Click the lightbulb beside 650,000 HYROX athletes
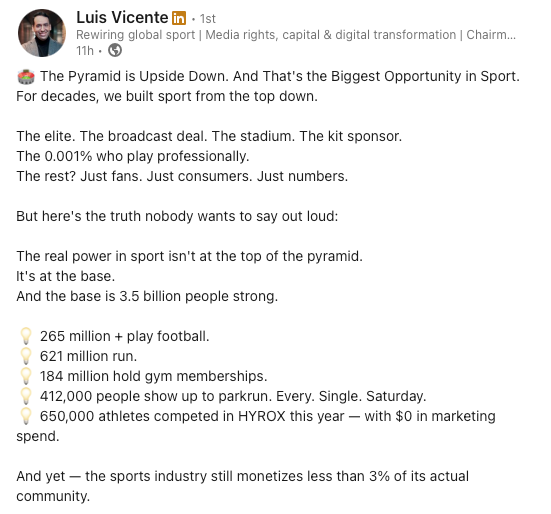Viewport: 551px width, 514px height. click(x=26, y=416)
